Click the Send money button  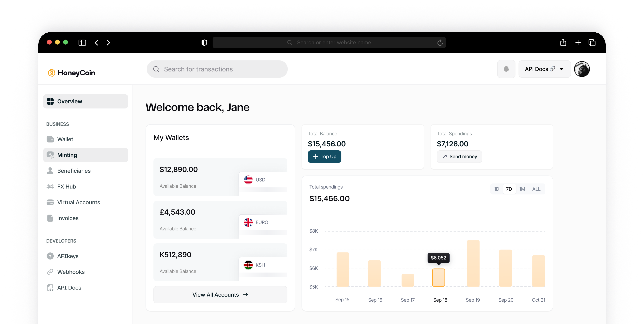pyautogui.click(x=459, y=157)
